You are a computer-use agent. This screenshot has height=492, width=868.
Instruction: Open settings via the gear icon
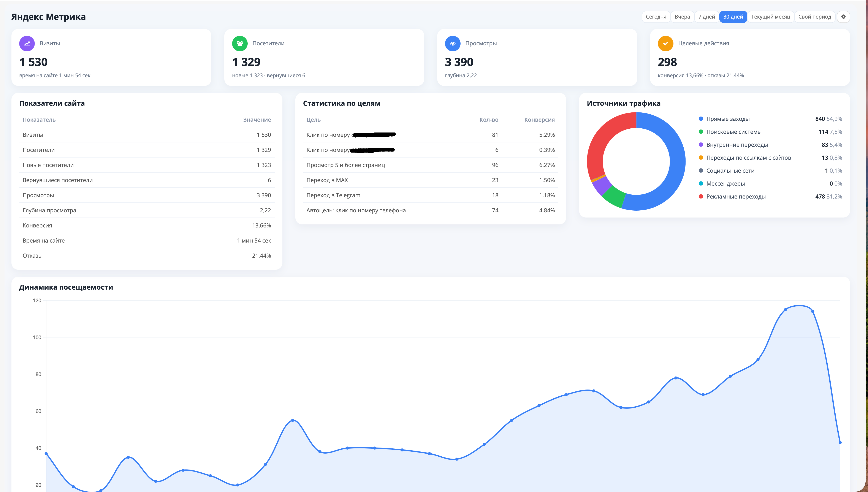pyautogui.click(x=843, y=17)
